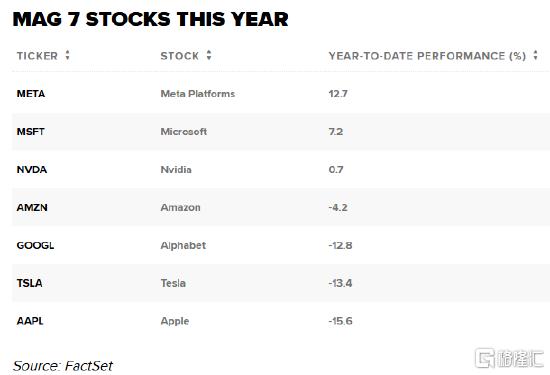Image resolution: width=550 pixels, height=375 pixels.
Task: Click Tesla's -13.4 performance value
Action: click(340, 283)
